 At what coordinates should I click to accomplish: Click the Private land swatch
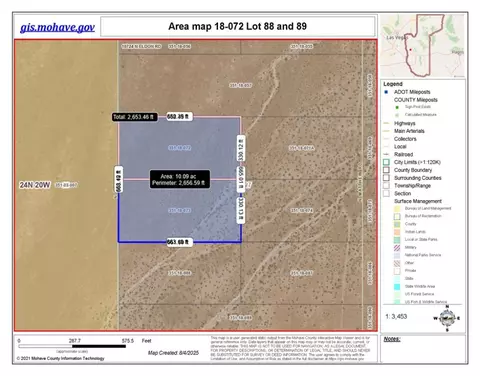397,271
